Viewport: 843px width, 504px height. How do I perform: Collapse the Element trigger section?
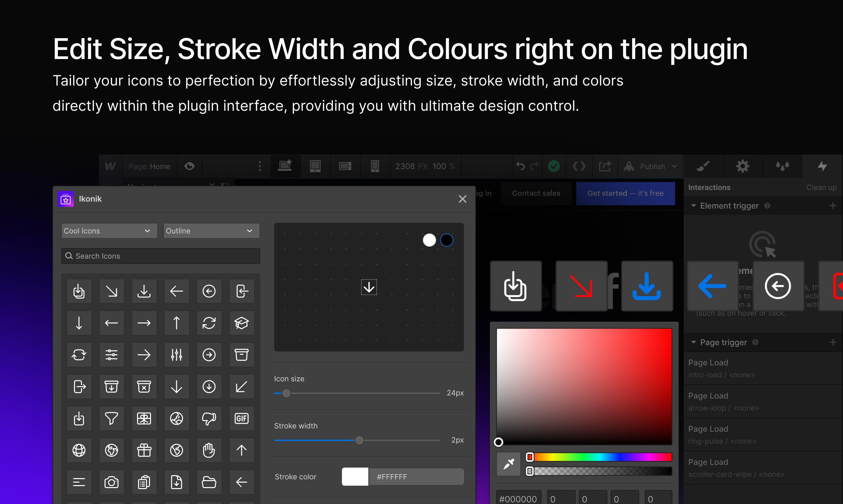(693, 206)
